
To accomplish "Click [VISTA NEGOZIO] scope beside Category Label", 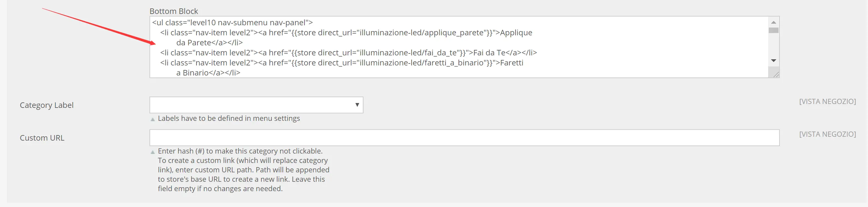I will pos(827,101).
